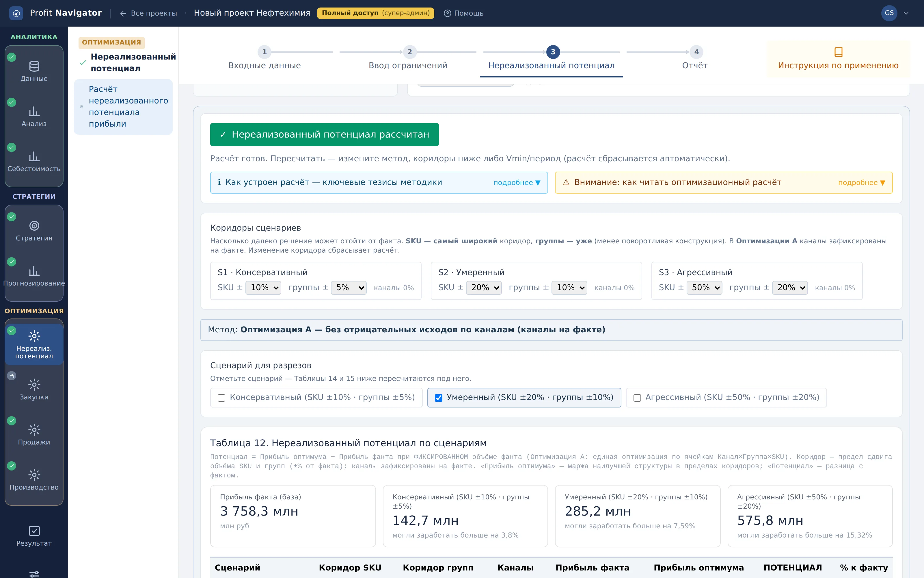This screenshot has height=578, width=924.
Task: Open the Данные sidebar section
Action: 34,71
